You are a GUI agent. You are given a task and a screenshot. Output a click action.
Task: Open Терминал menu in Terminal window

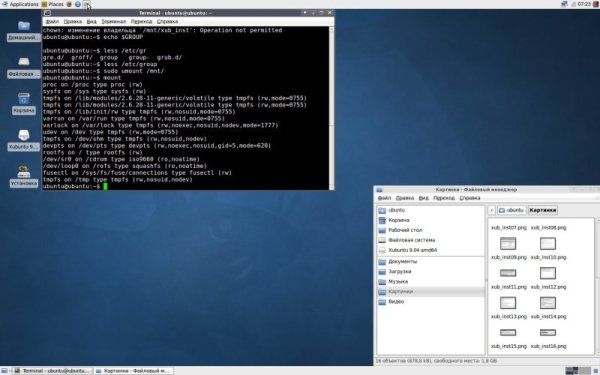[114, 21]
